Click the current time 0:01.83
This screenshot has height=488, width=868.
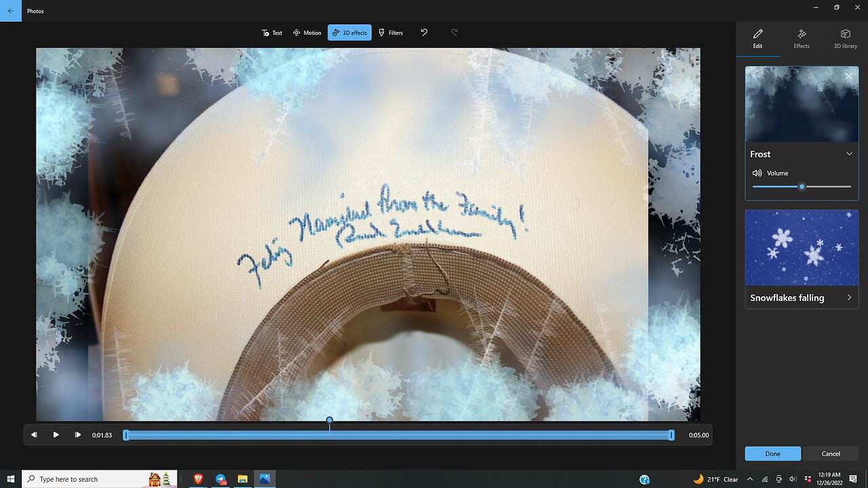tap(102, 435)
